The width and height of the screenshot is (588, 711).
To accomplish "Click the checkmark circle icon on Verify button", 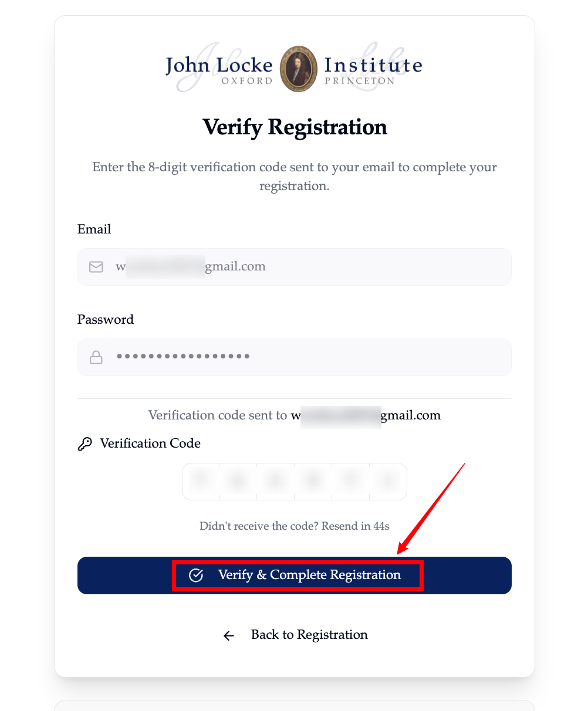I will pyautogui.click(x=196, y=575).
